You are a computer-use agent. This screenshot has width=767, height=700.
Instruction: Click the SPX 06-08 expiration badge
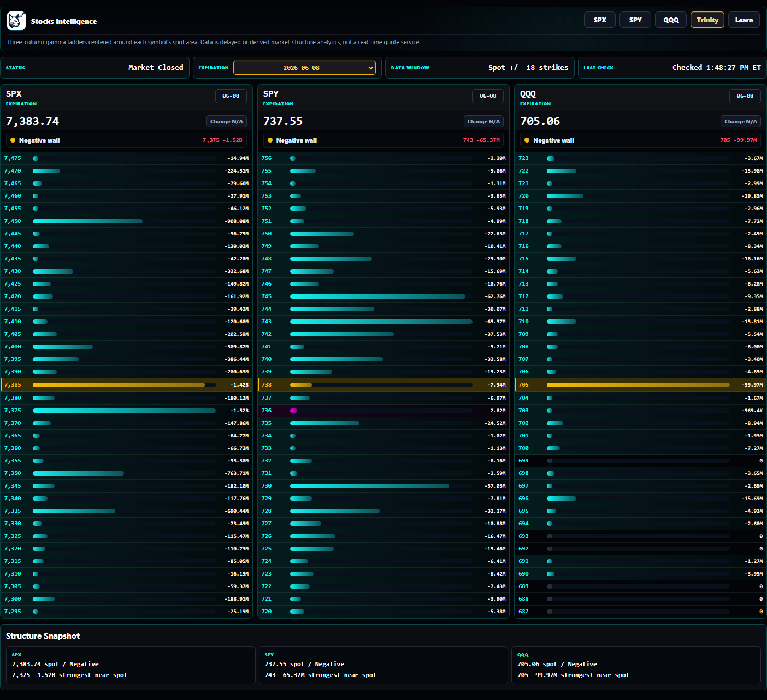pyautogui.click(x=231, y=96)
